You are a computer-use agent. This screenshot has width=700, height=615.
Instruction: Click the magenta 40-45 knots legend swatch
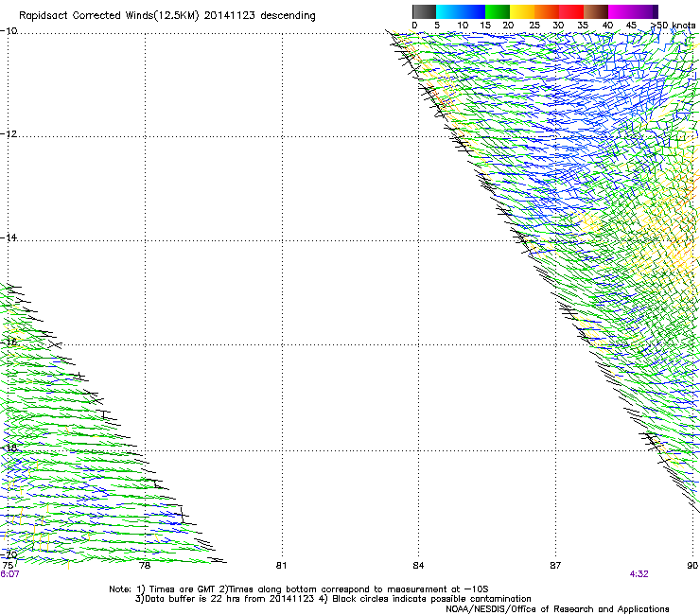click(621, 11)
